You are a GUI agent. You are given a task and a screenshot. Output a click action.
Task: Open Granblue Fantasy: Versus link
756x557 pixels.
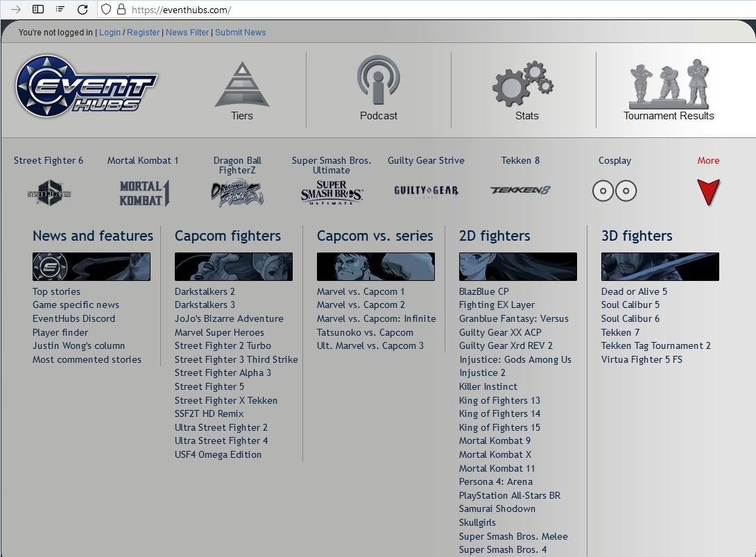(514, 319)
